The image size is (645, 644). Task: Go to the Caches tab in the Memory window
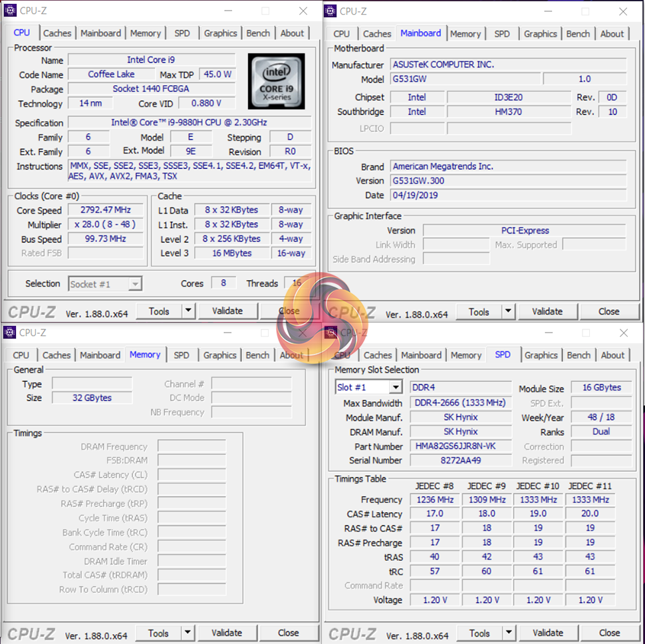point(57,355)
